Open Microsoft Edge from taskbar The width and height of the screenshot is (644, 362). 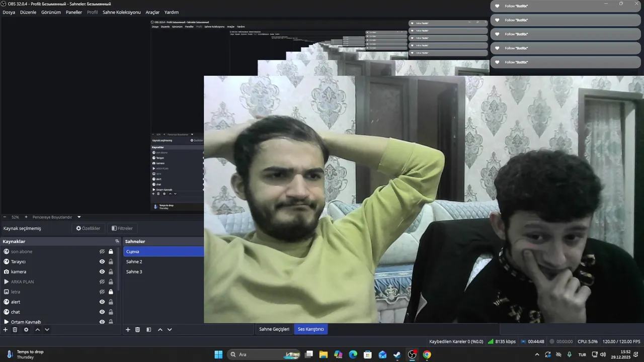(353, 354)
